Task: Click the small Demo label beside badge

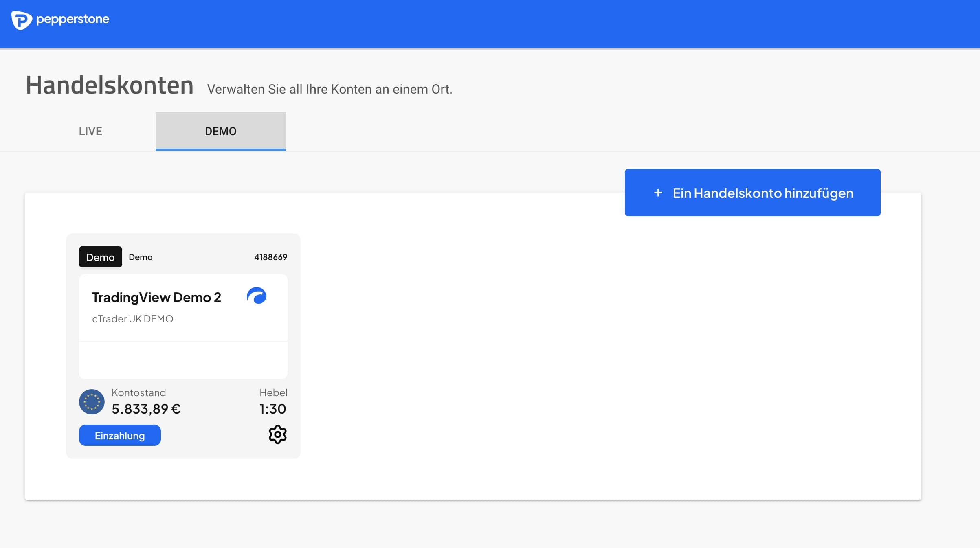Action: coord(141,257)
